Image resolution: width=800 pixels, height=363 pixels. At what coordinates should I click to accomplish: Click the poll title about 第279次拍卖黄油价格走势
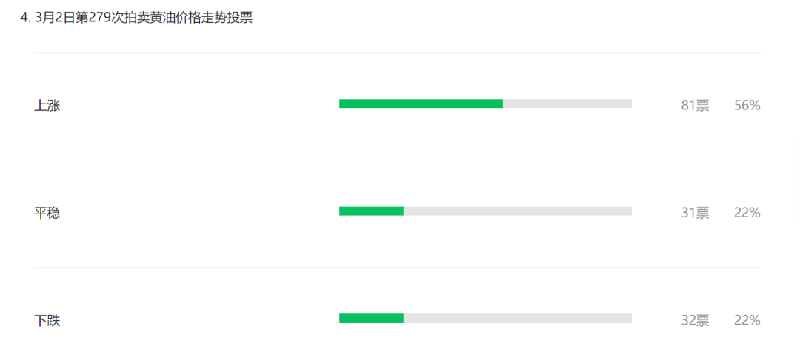click(144, 18)
